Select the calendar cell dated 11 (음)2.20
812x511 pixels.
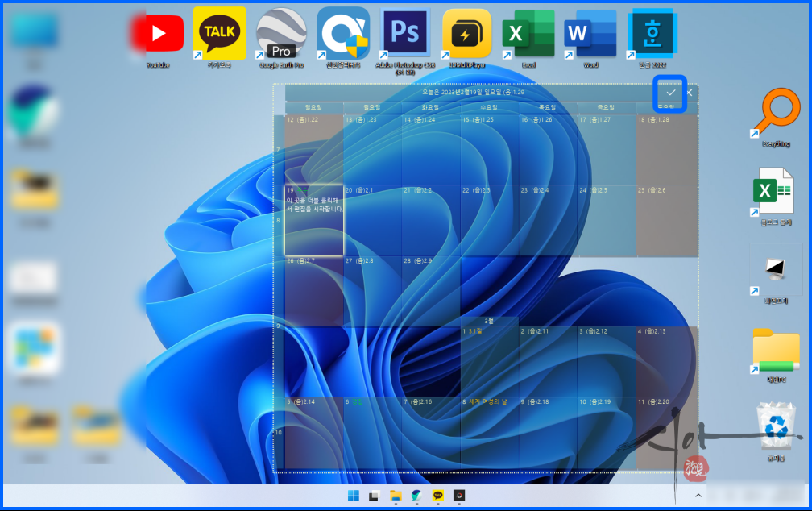[x=667, y=433]
